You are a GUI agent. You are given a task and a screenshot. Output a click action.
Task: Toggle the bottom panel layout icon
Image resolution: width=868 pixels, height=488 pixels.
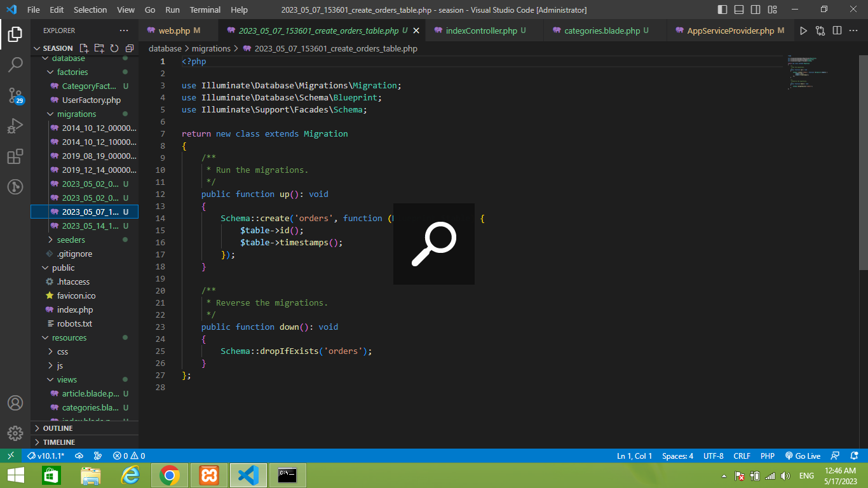[739, 10]
